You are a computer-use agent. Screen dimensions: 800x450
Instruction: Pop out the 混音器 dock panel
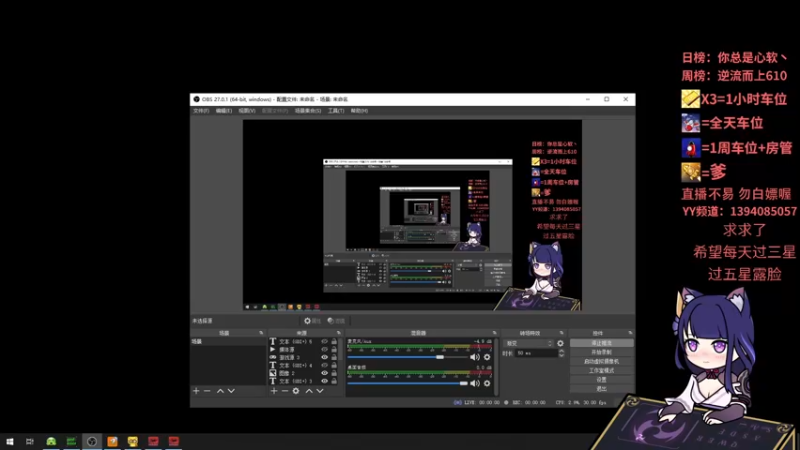click(494, 333)
